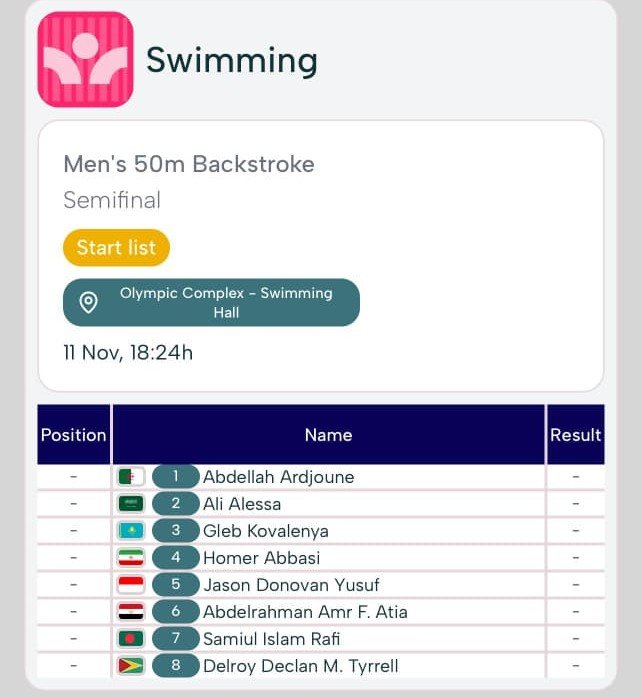Click lane number 8 badge
Viewport: 642px width, 698px height.
[176, 666]
